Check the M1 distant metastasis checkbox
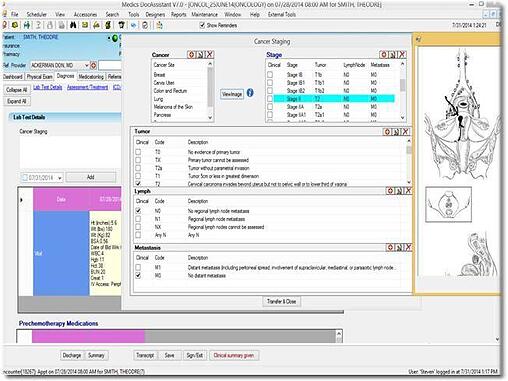This screenshot has width=508, height=381. point(138,267)
